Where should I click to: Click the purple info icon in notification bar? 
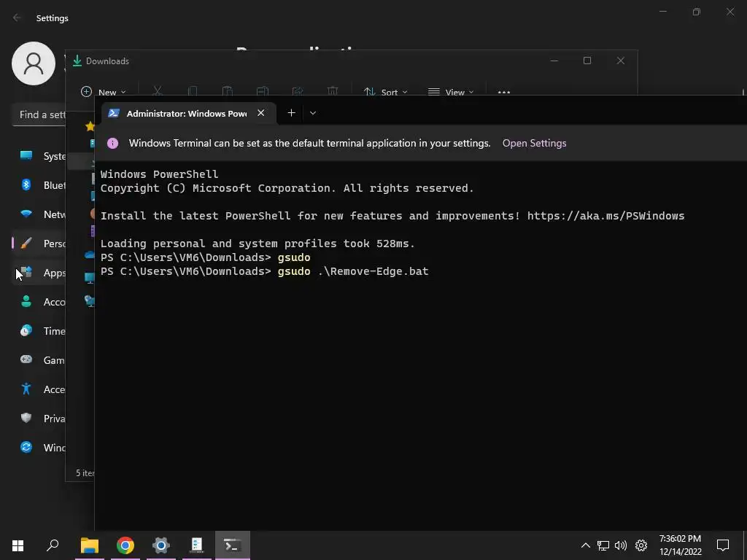click(x=112, y=143)
